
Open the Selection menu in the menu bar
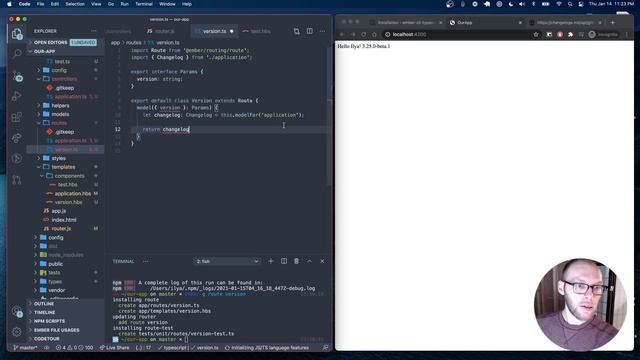click(75, 4)
